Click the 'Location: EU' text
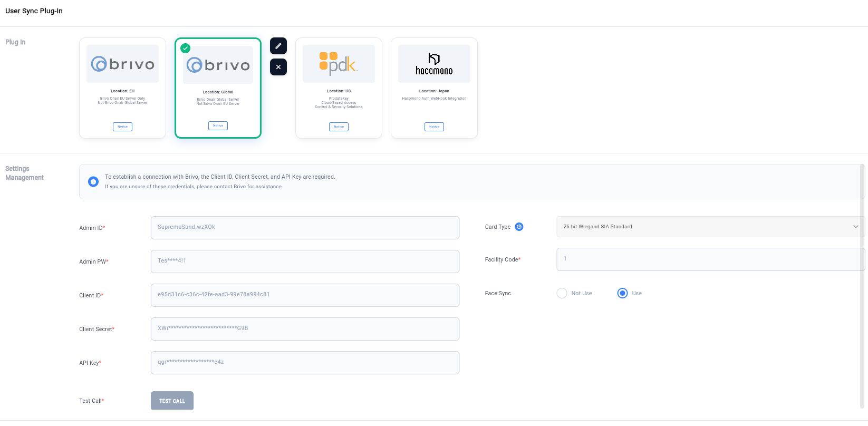Screen dimensions: 868x426 [x=122, y=91]
